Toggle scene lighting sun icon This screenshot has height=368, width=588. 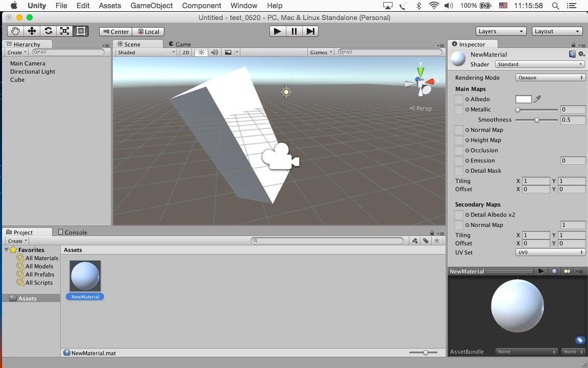click(201, 52)
